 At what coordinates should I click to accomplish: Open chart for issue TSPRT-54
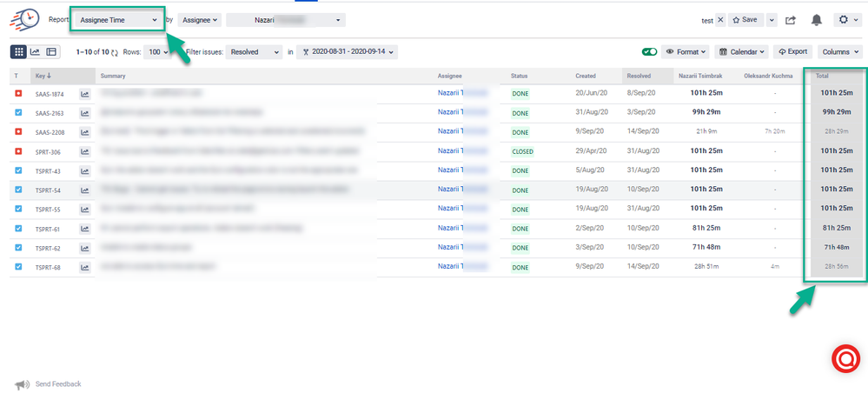tap(84, 190)
